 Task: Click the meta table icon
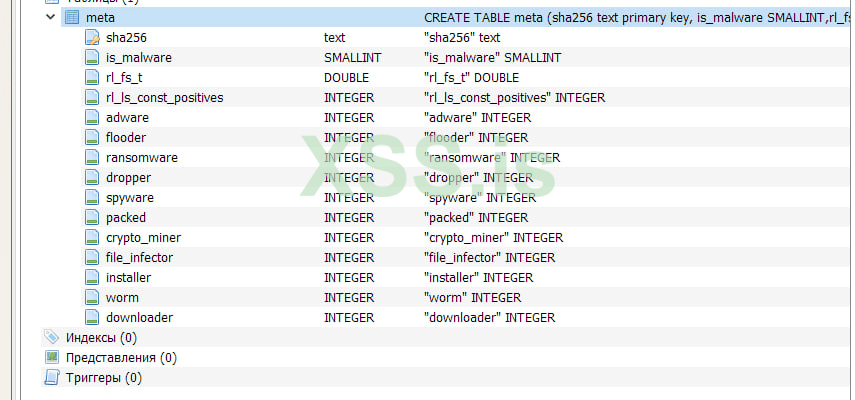click(x=72, y=17)
